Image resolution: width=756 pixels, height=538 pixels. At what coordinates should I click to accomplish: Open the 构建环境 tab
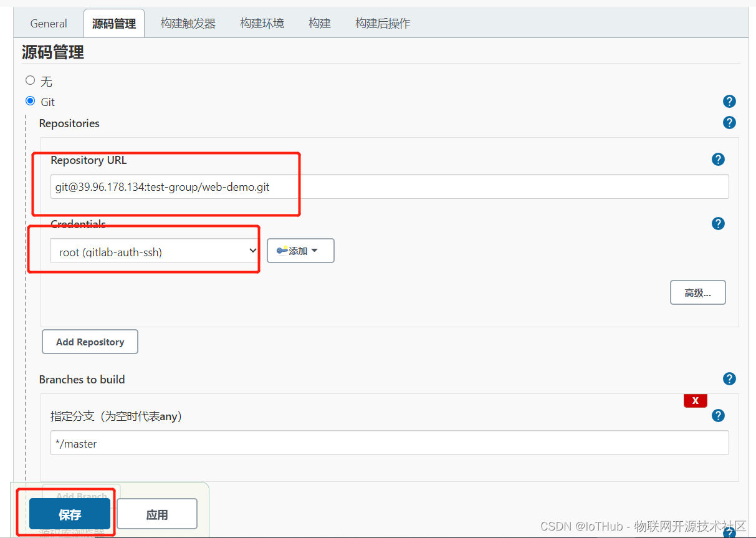(x=262, y=24)
